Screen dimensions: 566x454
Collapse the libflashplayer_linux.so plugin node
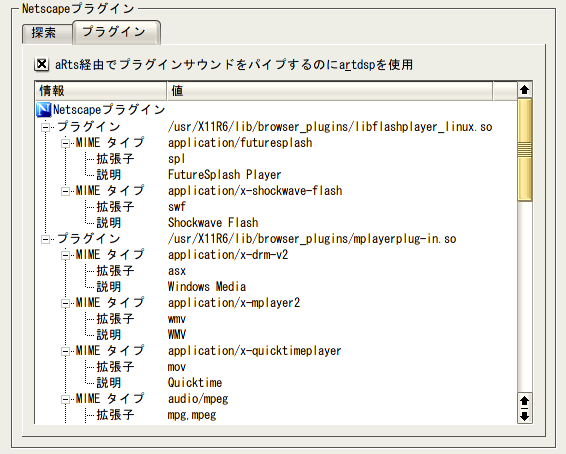tap(45, 127)
